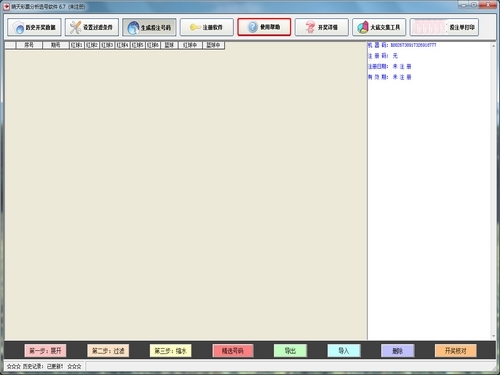Viewport: 500px width, 375px height.
Task: Open 投注单打印 bet slip printing
Action: pyautogui.click(x=444, y=27)
